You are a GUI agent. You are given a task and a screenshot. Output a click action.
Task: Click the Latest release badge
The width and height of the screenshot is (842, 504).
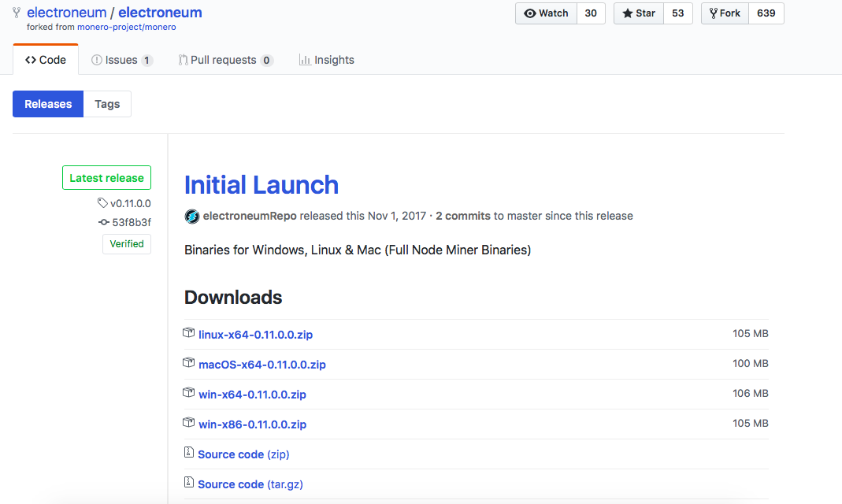107,178
